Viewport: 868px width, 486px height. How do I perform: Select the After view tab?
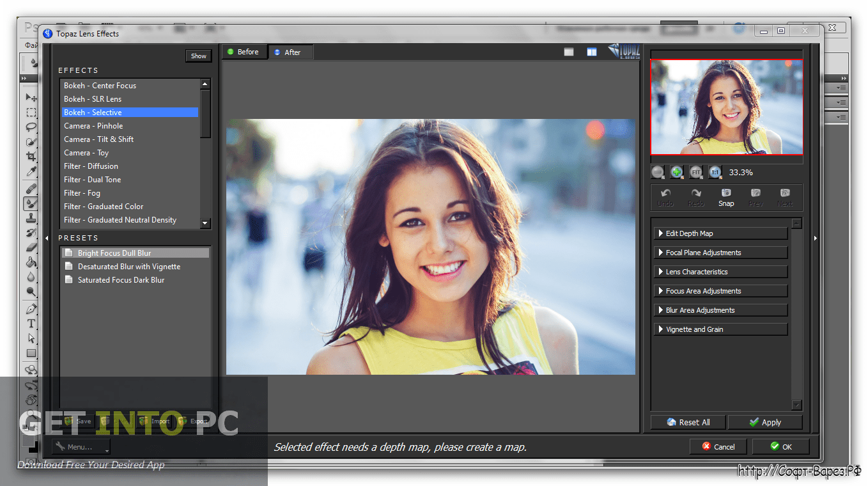coord(290,52)
